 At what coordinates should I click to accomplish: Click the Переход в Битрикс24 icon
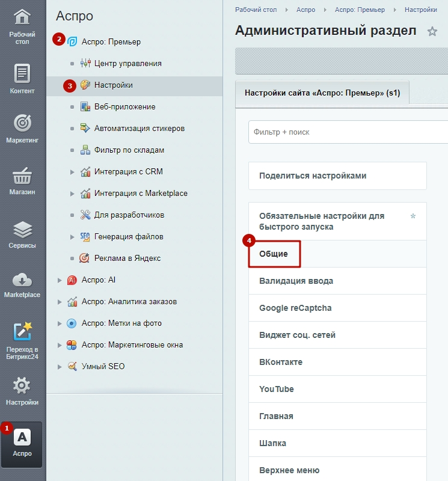(x=22, y=331)
